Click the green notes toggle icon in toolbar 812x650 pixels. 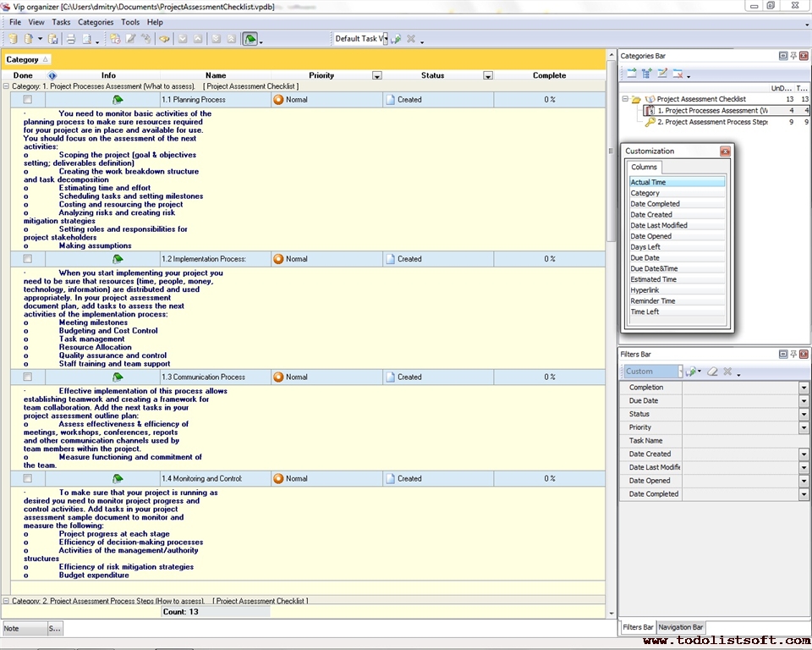pyautogui.click(x=250, y=39)
